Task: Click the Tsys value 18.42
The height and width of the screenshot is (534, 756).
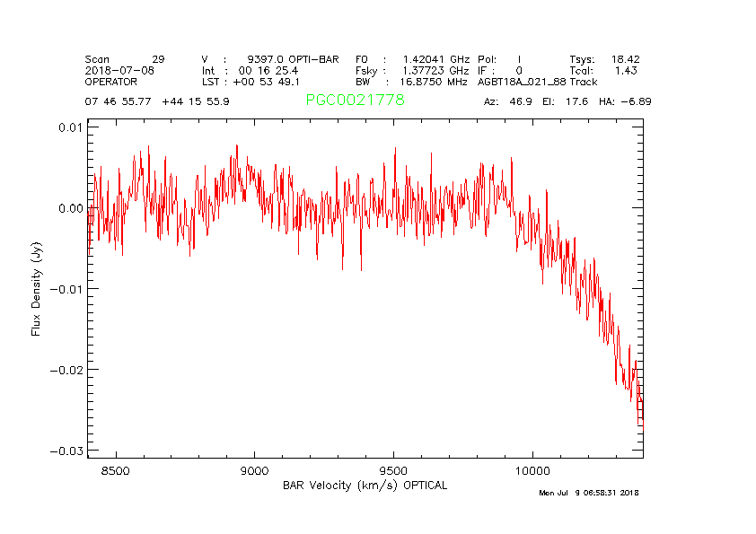Action: point(625,58)
